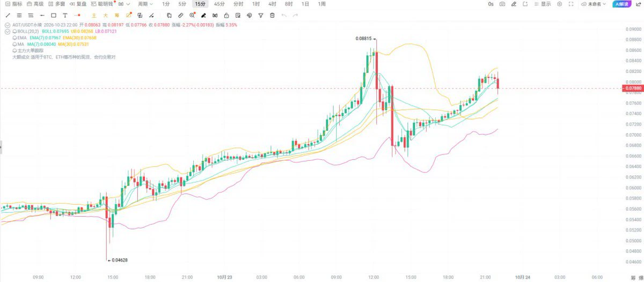This screenshot has width=644, height=282.
Task: Open the 未命名 layout dropdown
Action: pyautogui.click(x=594, y=4)
